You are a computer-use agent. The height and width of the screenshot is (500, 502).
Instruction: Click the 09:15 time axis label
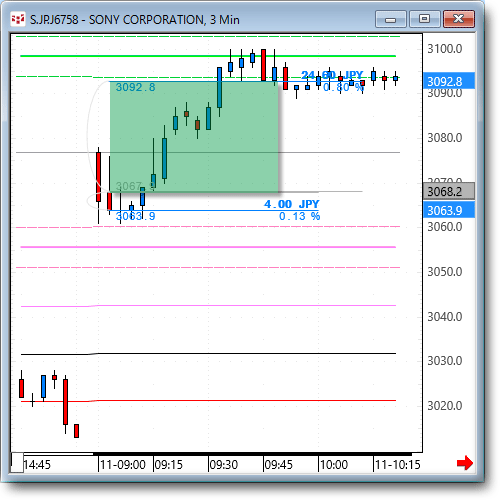coord(169,464)
